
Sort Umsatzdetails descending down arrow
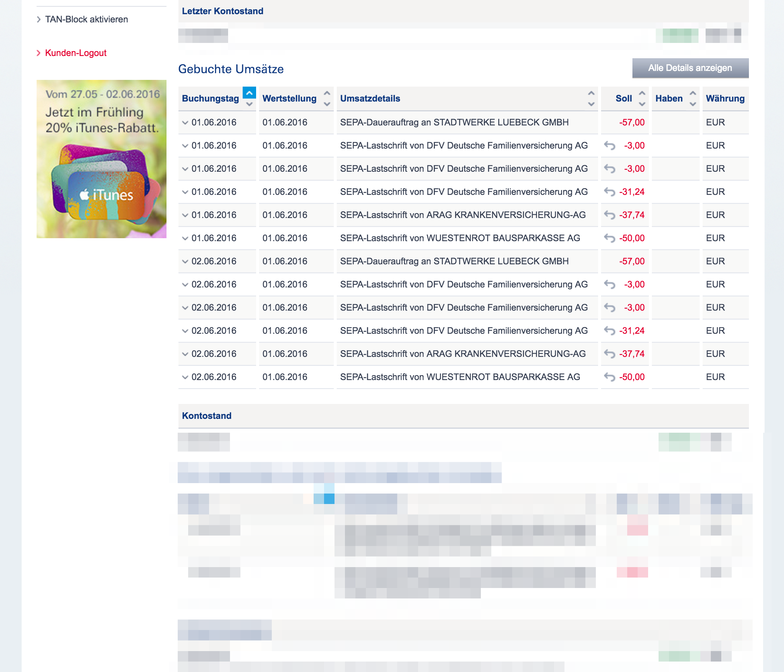pos(591,104)
